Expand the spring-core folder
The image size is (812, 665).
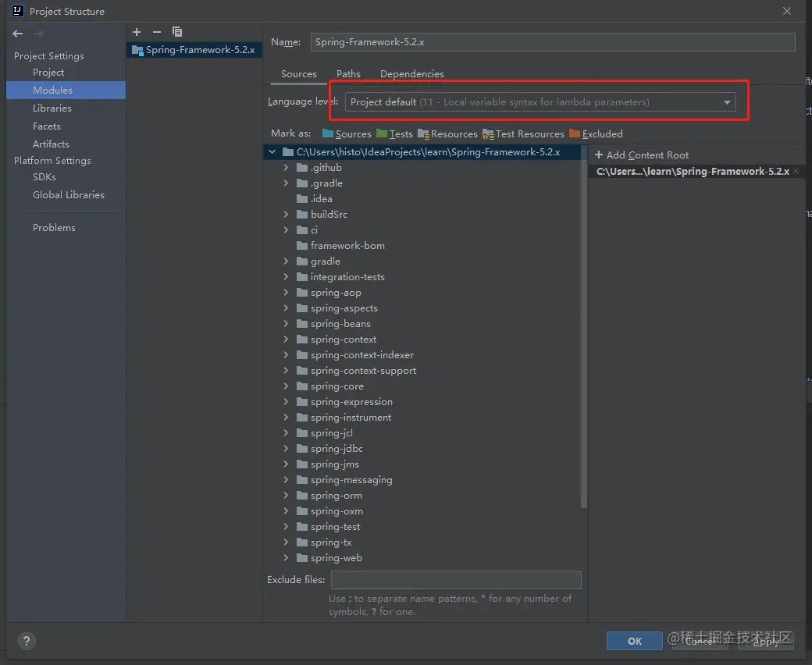tap(286, 386)
